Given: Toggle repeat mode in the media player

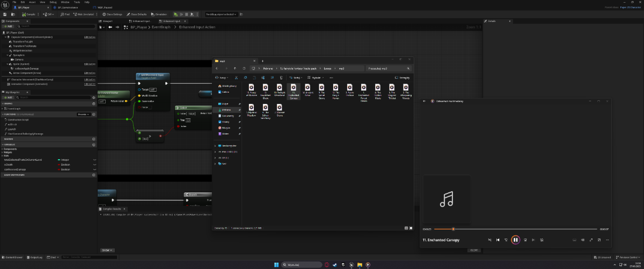Looking at the screenshot, I should pyautogui.click(x=542, y=240).
